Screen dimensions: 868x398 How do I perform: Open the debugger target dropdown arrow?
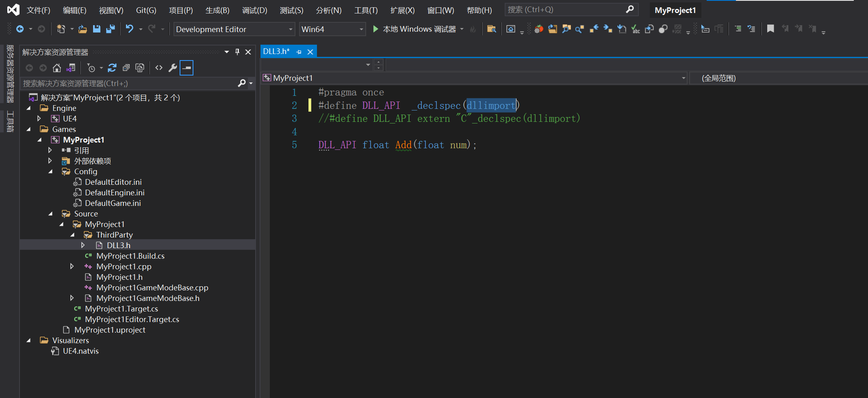[462, 29]
